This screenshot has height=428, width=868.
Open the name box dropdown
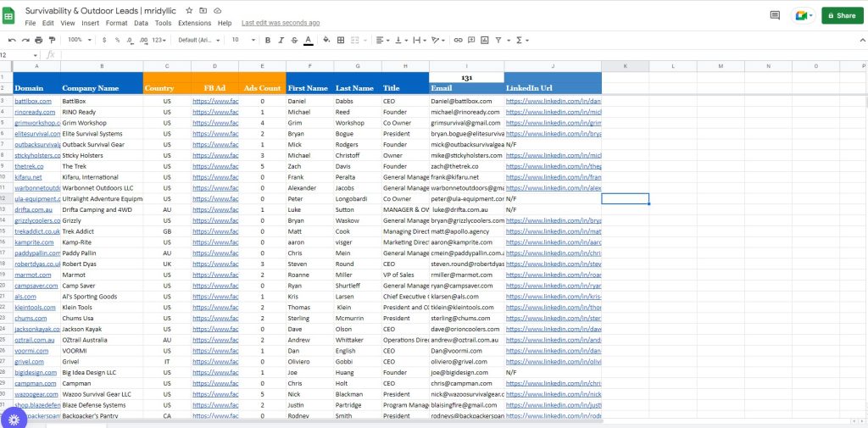click(36, 55)
